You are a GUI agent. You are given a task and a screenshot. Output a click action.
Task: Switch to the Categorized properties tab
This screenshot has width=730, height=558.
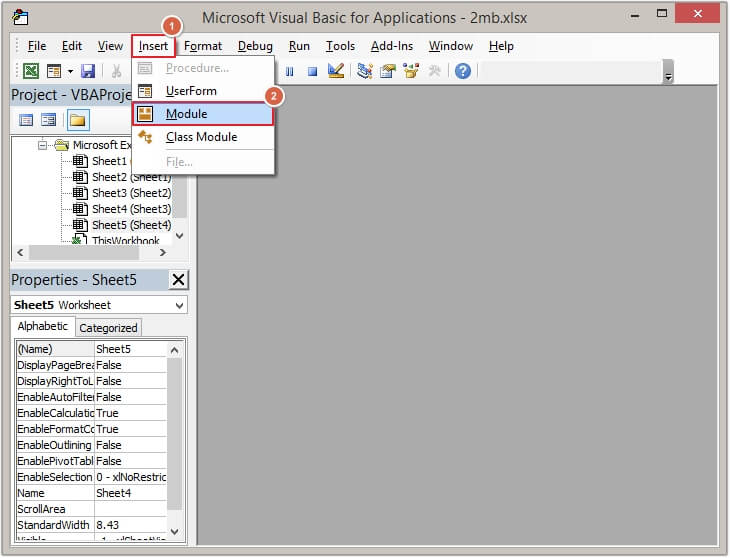(108, 328)
